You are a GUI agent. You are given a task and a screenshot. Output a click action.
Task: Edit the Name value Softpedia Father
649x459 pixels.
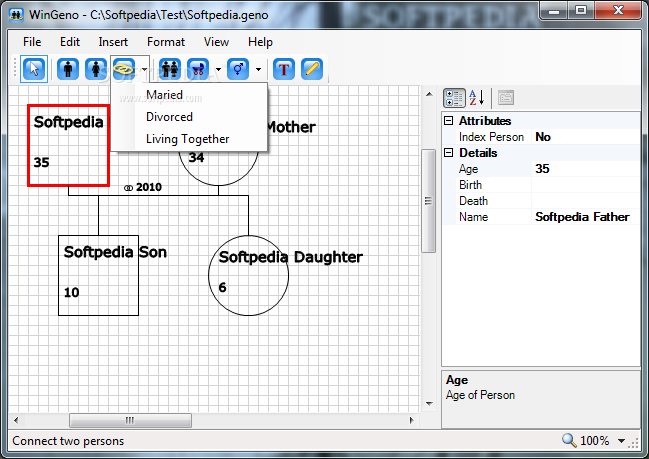586,217
